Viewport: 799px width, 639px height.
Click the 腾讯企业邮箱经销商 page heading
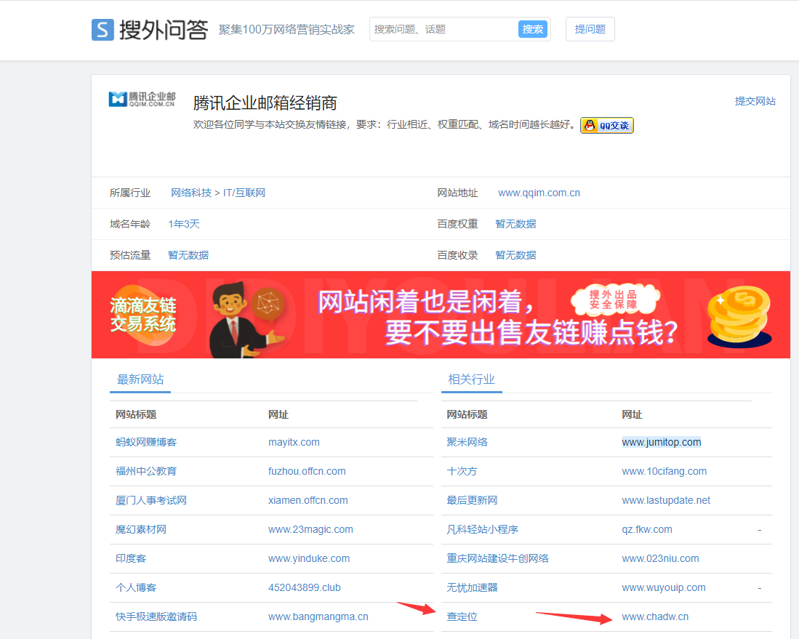[x=265, y=103]
